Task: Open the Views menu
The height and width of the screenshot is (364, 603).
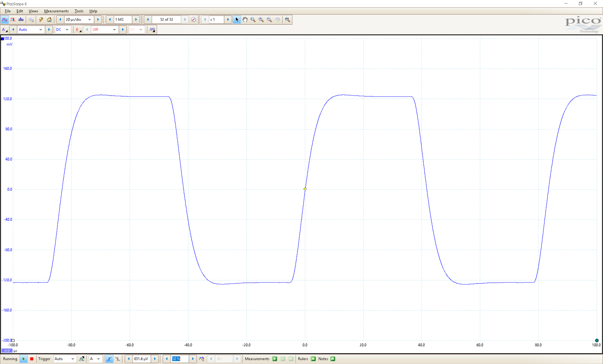Action: (33, 11)
